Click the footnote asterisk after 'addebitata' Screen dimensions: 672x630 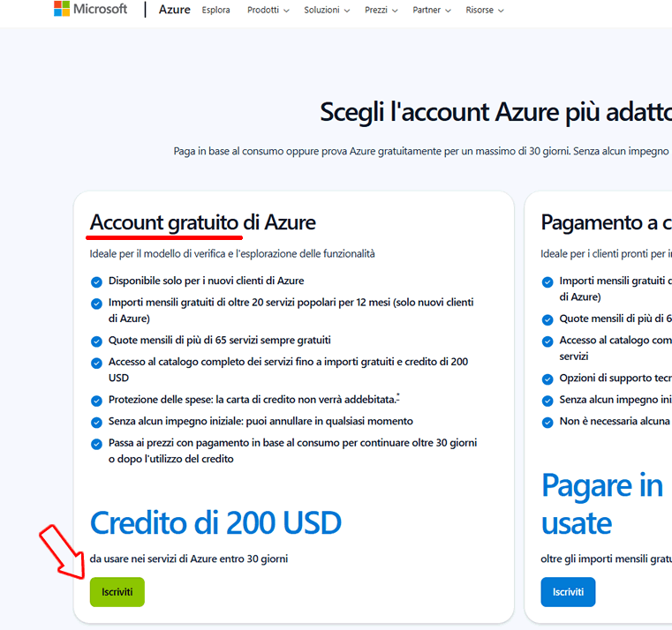point(398,395)
